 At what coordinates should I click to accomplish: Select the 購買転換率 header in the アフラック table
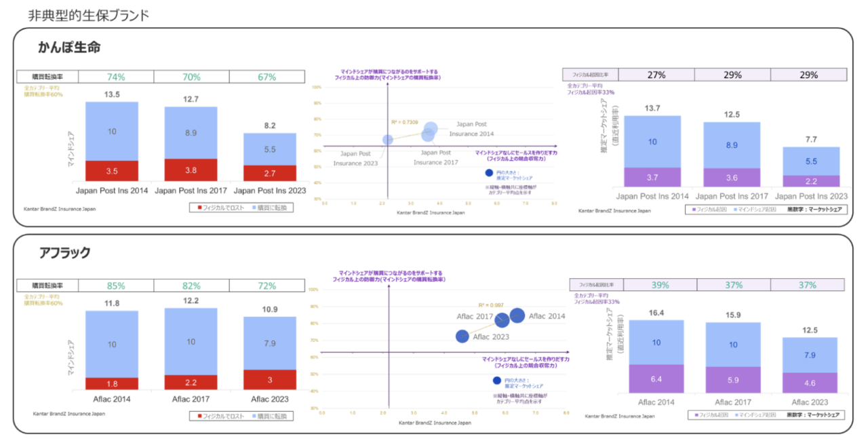(49, 286)
